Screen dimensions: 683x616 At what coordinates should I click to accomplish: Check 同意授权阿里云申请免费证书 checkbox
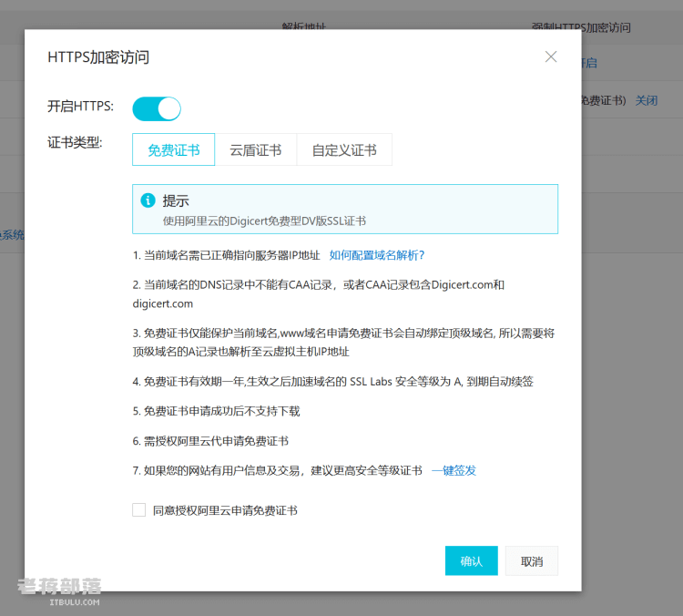coord(139,509)
